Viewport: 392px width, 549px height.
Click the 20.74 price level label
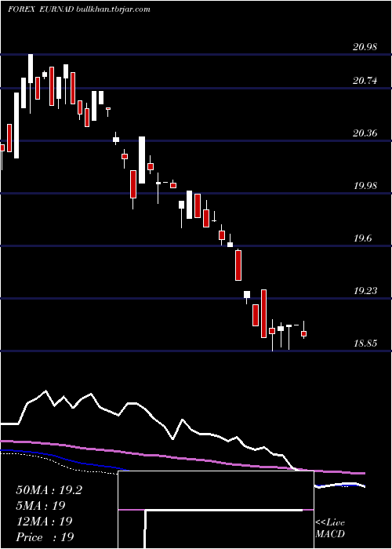tap(365, 81)
